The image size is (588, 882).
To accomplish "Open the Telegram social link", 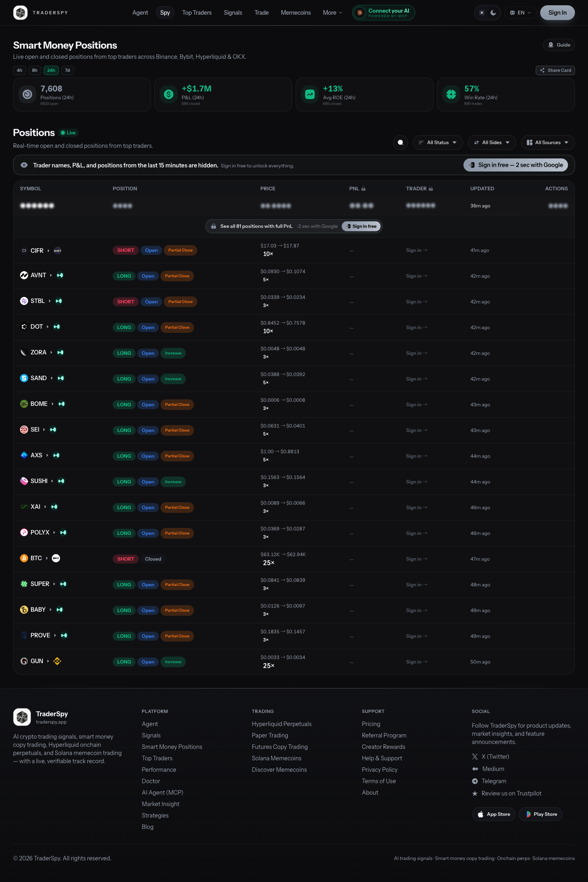I will point(489,781).
